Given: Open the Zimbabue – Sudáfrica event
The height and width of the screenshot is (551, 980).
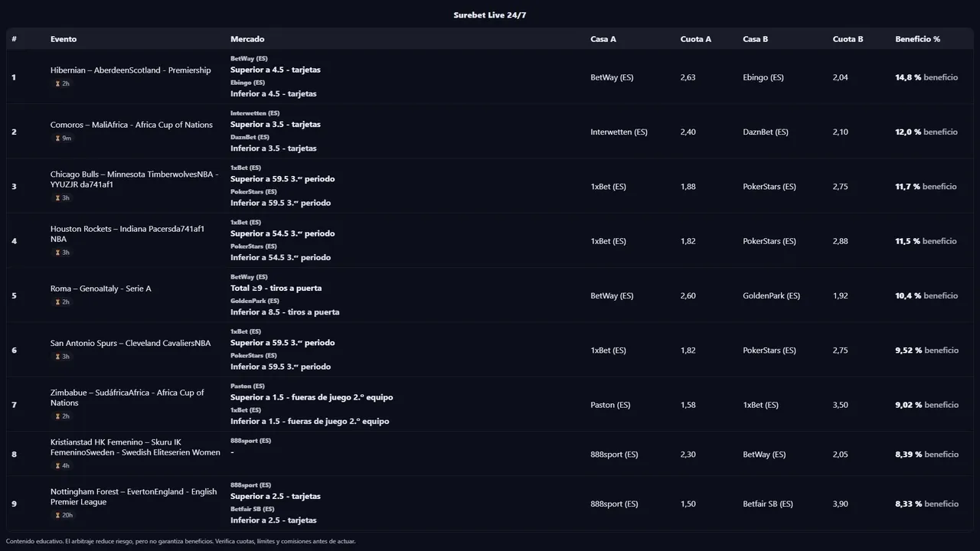Looking at the screenshot, I should [127, 397].
